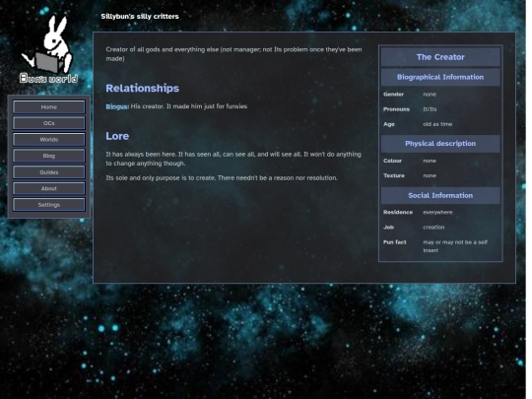Open the Worlds page

(49, 140)
